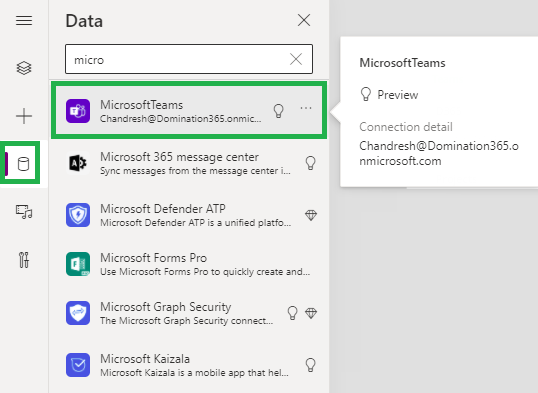Screen dimensions: 538x393
Task: Open the hamburger menu
Action: pyautogui.click(x=24, y=21)
